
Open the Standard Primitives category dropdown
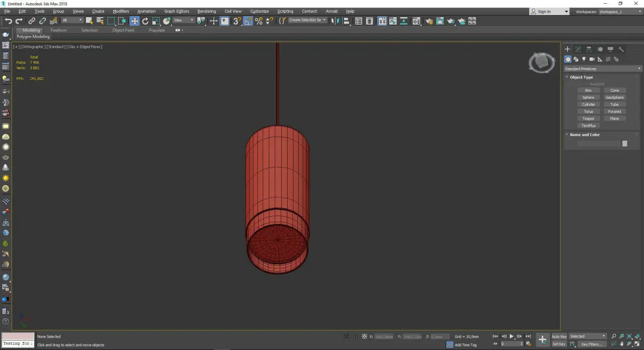(x=602, y=69)
